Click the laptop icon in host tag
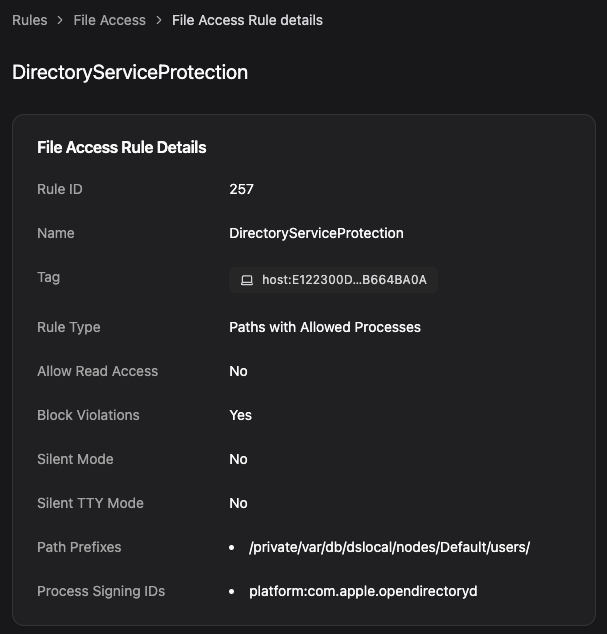The height and width of the screenshot is (634, 607). [x=247, y=280]
